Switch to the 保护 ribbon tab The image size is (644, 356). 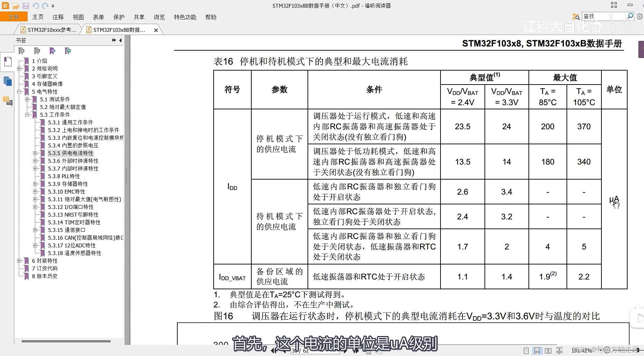pyautogui.click(x=119, y=17)
